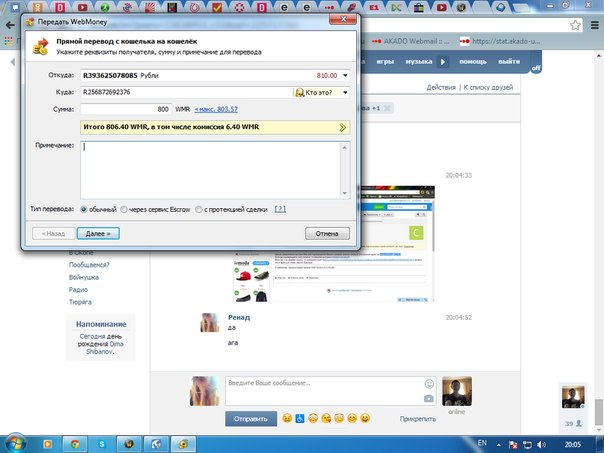Open sender 'Ренад' profile name
The height and width of the screenshot is (453, 604).
pos(239,317)
